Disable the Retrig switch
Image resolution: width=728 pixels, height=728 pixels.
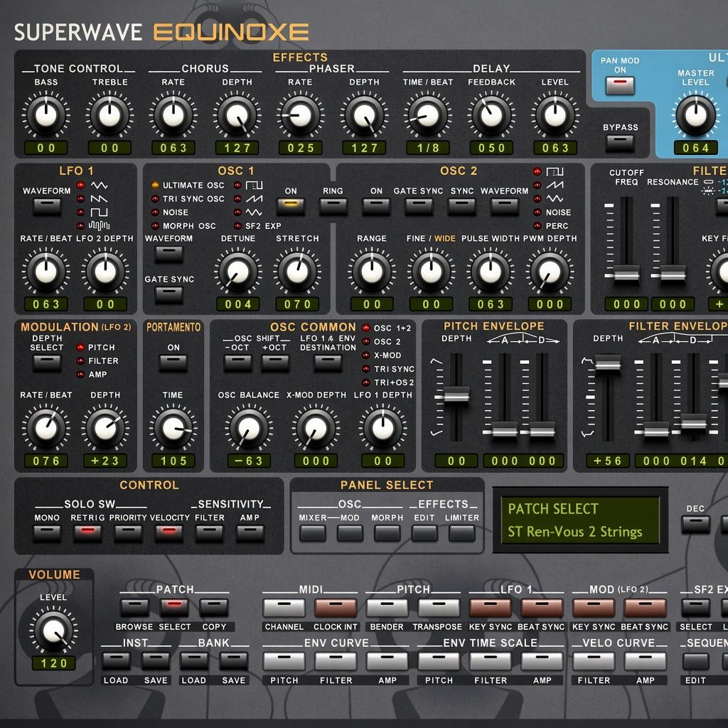[87, 533]
